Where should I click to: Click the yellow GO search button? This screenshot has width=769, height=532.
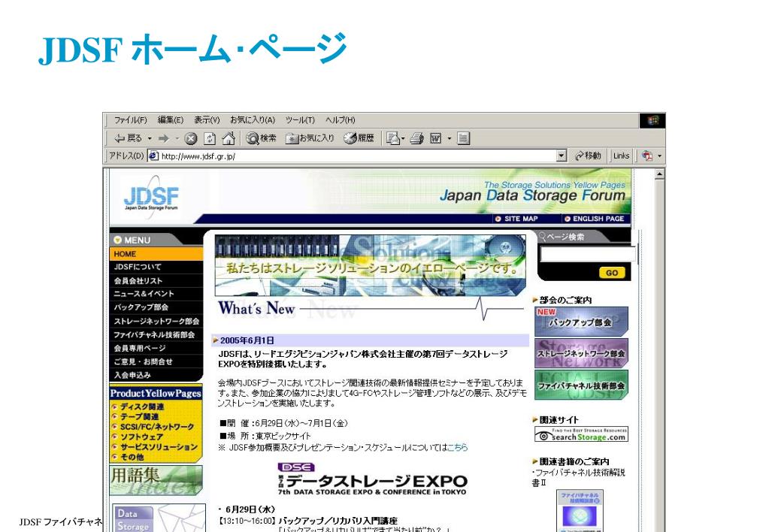(612, 273)
